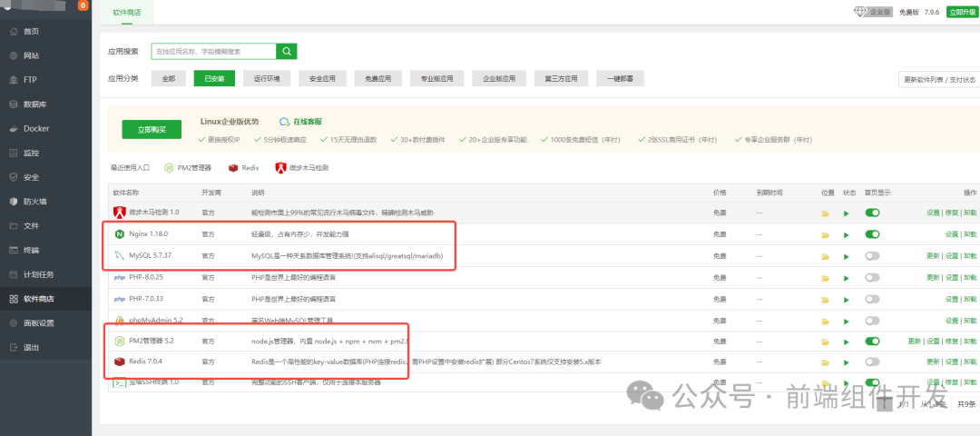
Task: Enable homepage display for phpMyAdmin 5.2
Action: [x=872, y=320]
